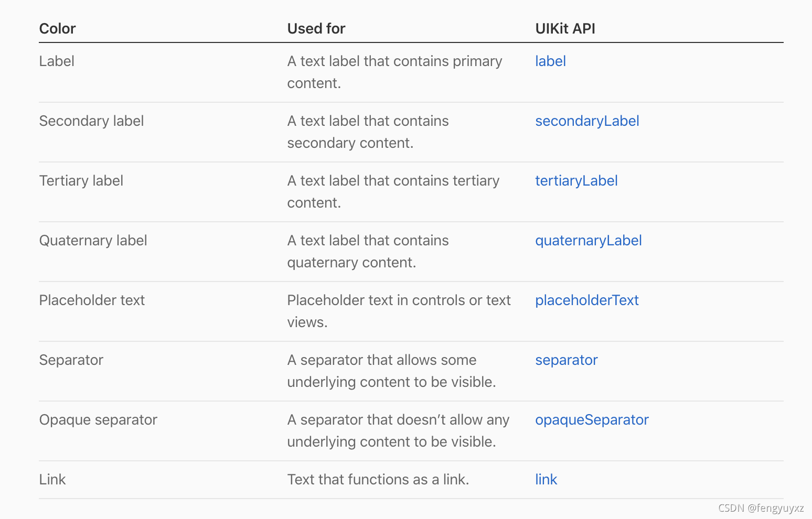Click the Tertiary label row name
The height and width of the screenshot is (519, 812).
[81, 181]
